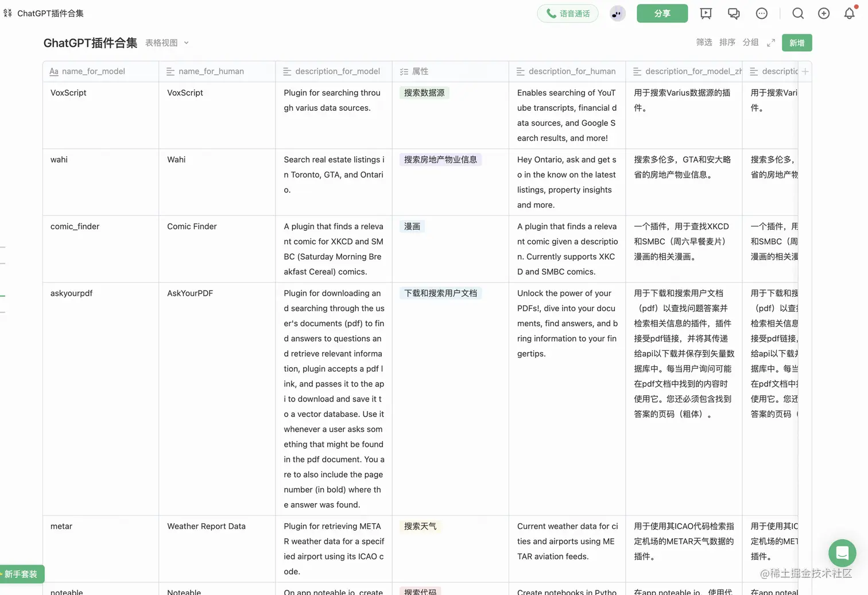Click the 'Plugin for retrieving METAR' cell

pyautogui.click(x=334, y=548)
